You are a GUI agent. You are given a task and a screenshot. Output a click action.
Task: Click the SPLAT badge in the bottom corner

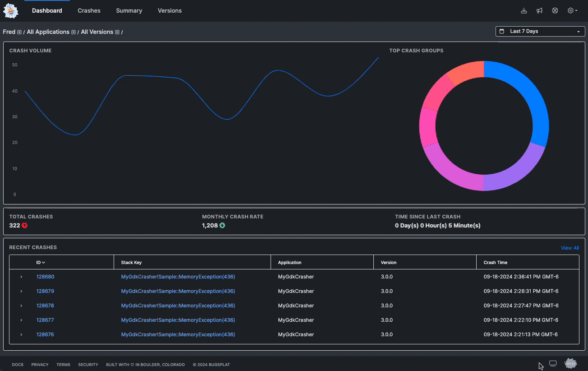pyautogui.click(x=571, y=363)
